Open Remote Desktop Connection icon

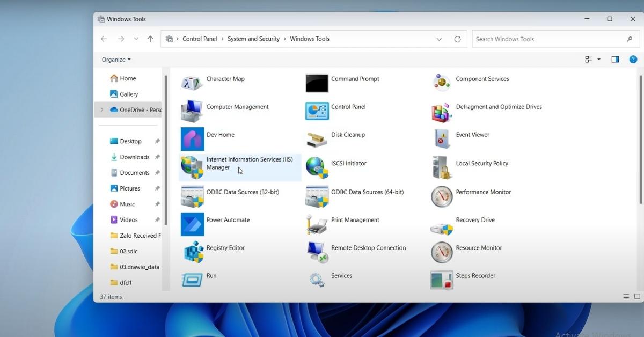pos(317,252)
